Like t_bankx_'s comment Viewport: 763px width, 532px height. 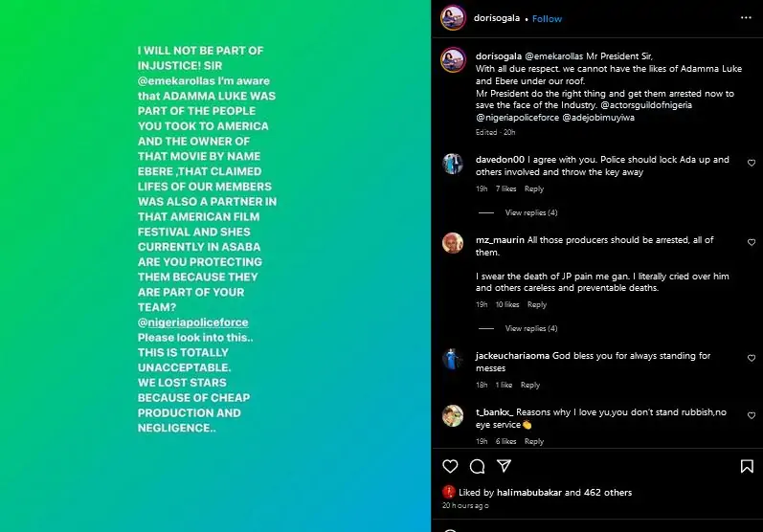tap(751, 415)
